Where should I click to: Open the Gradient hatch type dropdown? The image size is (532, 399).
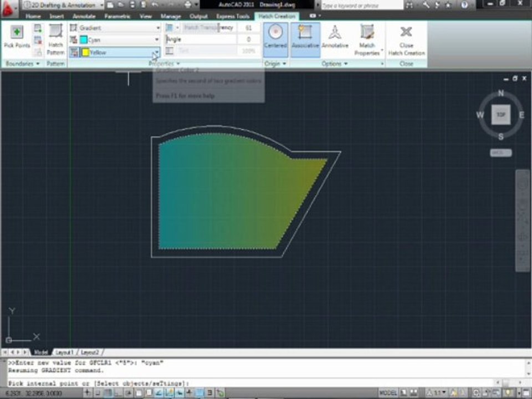(x=115, y=28)
